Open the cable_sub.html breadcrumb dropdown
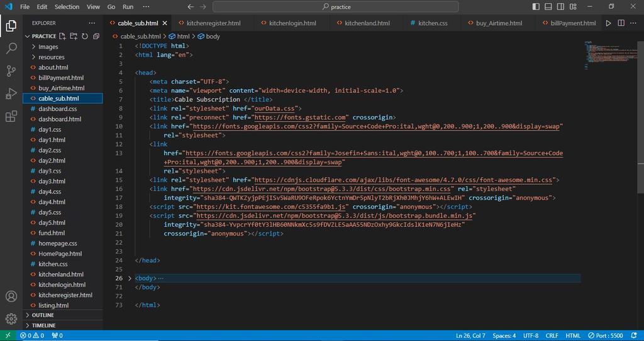The height and width of the screenshot is (341, 644). (x=136, y=36)
